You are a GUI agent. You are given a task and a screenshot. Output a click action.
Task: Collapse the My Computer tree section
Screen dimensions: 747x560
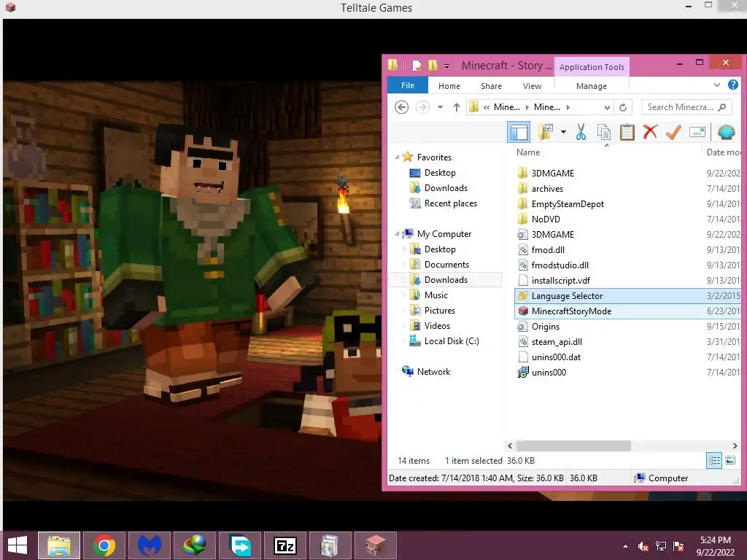click(x=397, y=234)
